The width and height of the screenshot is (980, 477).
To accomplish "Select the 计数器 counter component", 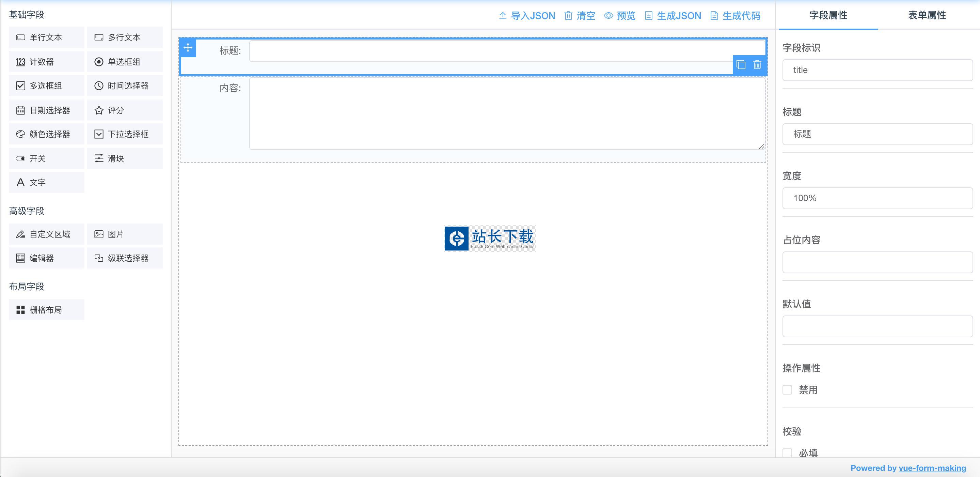I will point(46,62).
